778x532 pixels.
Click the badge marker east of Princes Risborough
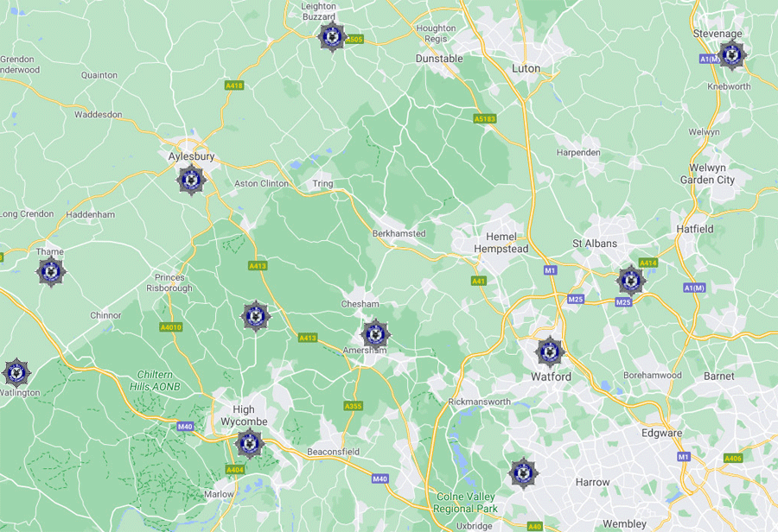256,316
